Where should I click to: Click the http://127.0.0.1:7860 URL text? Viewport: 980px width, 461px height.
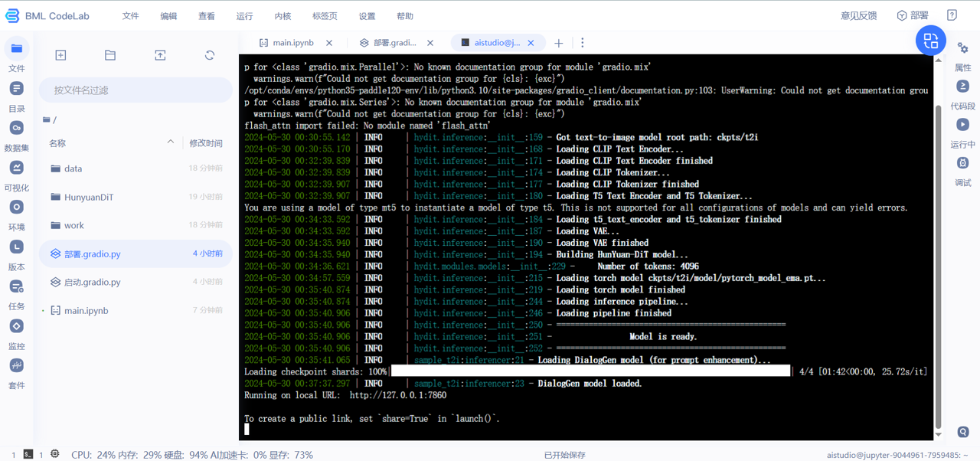click(397, 395)
